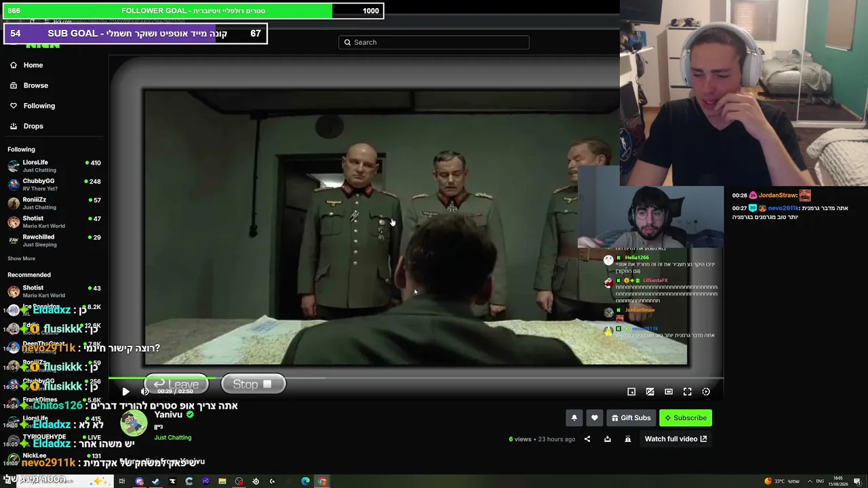Launch Steam from the taskbar
Image resolution: width=868 pixels, height=488 pixels.
(x=156, y=481)
